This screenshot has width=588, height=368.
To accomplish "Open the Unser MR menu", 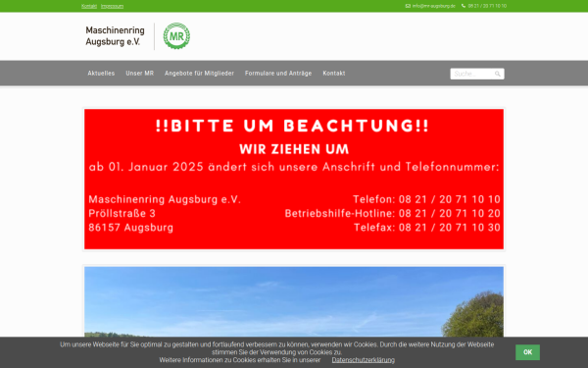I will [139, 74].
